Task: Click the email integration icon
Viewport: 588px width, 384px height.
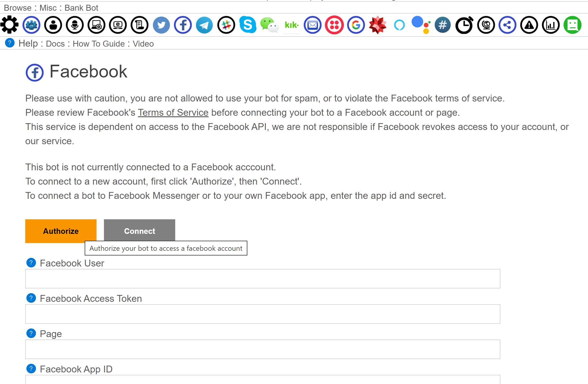Action: coord(313,25)
